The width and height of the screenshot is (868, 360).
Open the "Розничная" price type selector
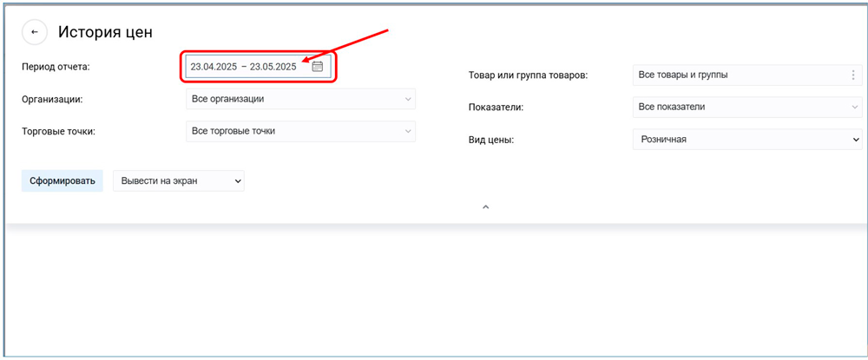point(662,139)
